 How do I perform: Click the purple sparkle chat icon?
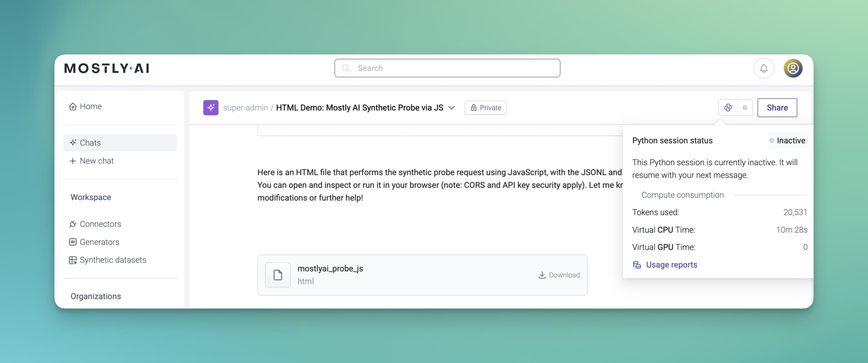(211, 108)
